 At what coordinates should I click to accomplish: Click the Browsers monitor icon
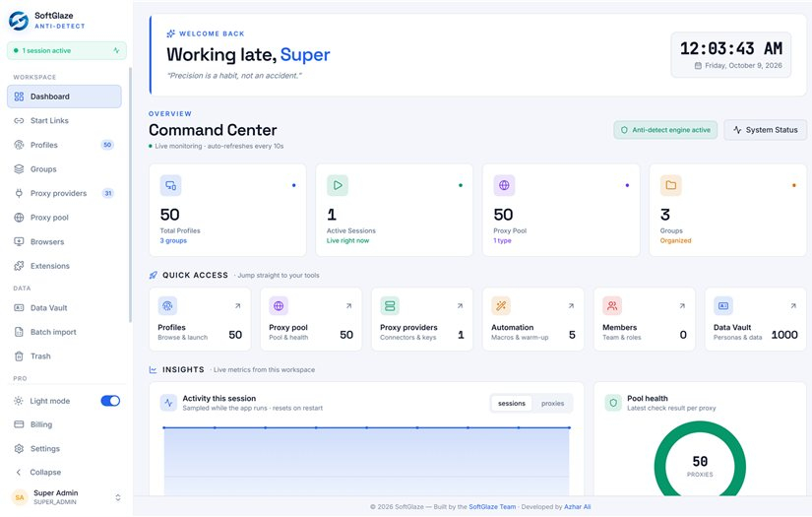coord(19,241)
